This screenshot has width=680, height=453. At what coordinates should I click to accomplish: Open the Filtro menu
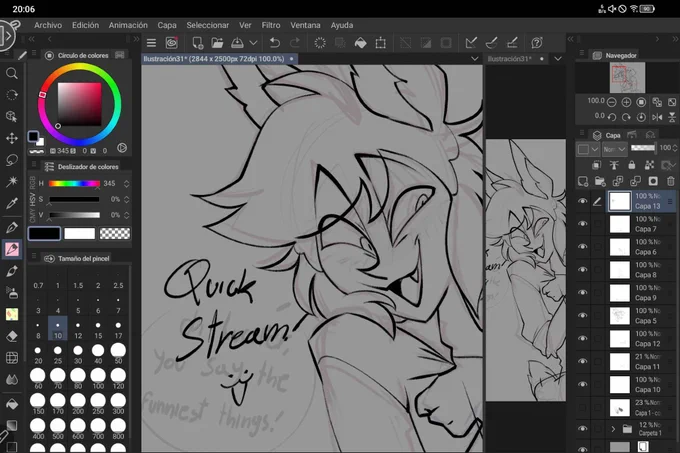[271, 25]
